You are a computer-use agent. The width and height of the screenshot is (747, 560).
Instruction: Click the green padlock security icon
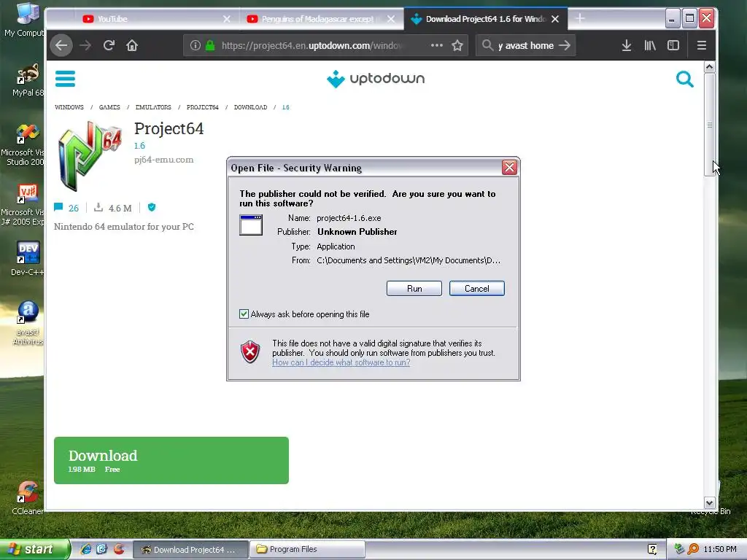coord(210,45)
